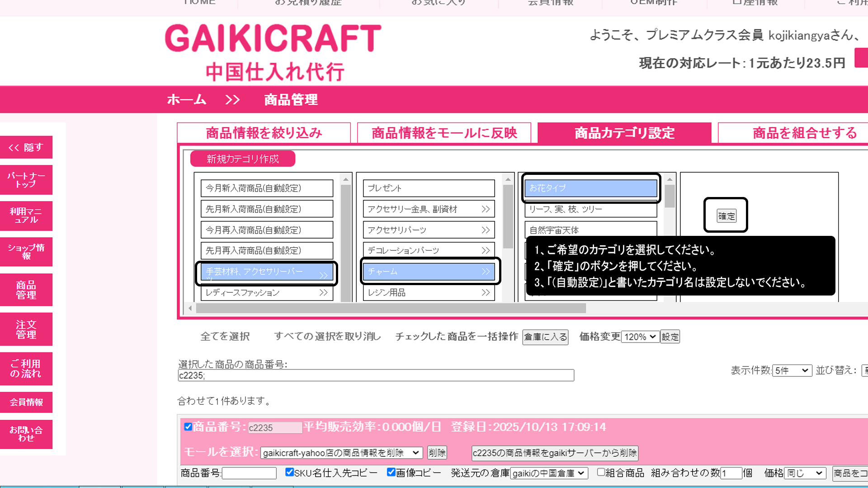Open the 価格変更 120% dropdown
This screenshot has height=488, width=868.
(x=640, y=337)
